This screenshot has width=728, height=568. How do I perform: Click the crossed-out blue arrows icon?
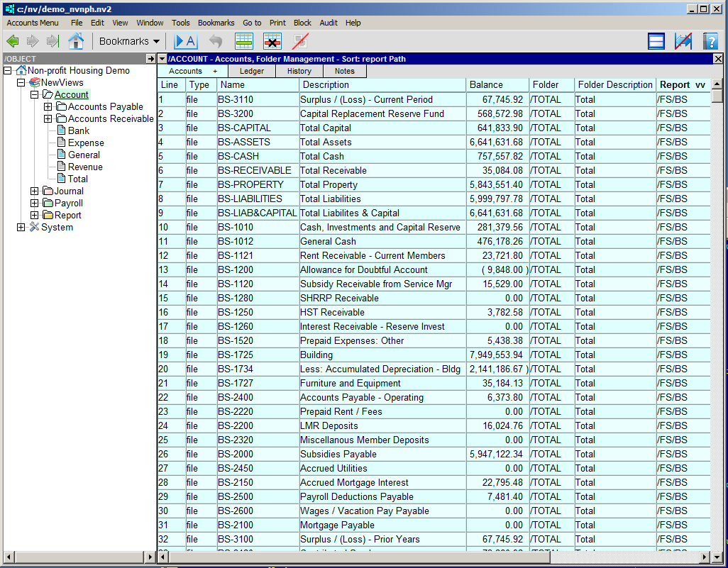coord(683,41)
